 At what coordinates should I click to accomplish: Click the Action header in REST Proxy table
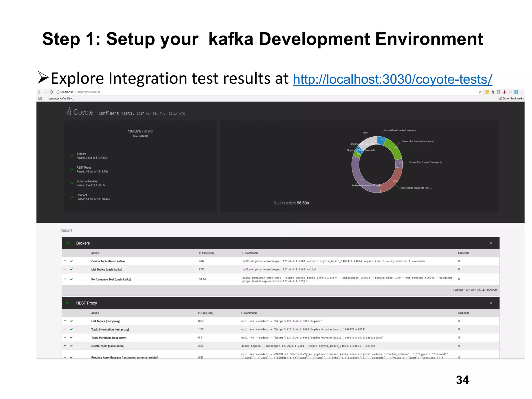click(x=95, y=313)
